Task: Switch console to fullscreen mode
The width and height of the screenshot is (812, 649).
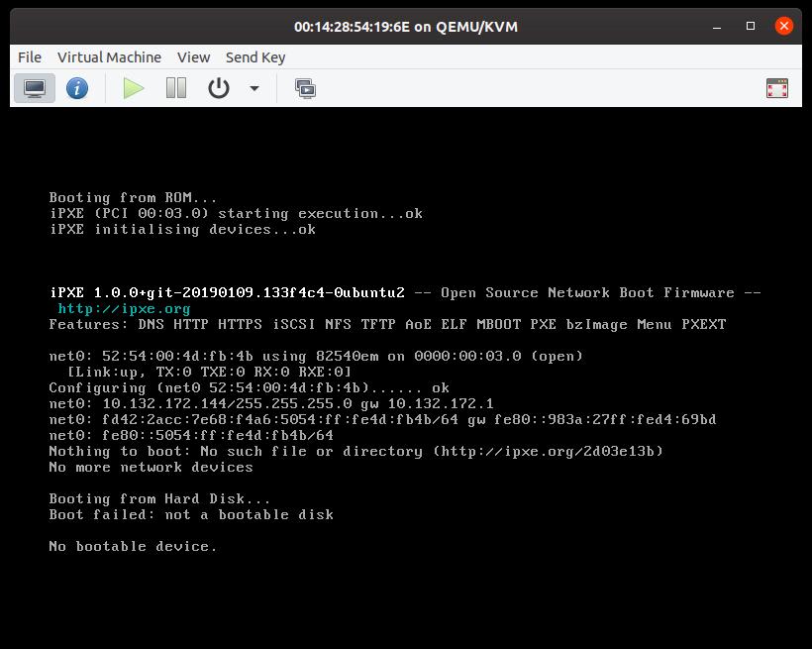Action: pyautogui.click(x=776, y=88)
